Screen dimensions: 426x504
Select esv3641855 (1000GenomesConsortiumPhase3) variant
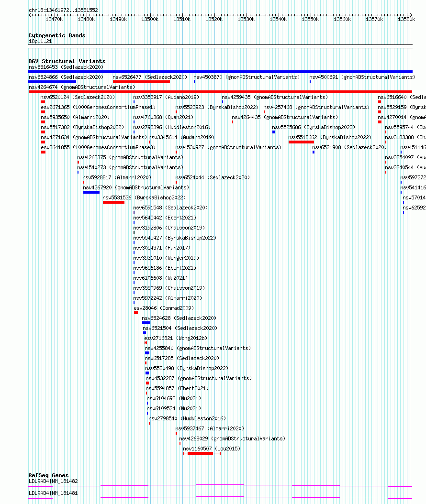pyautogui.click(x=98, y=147)
